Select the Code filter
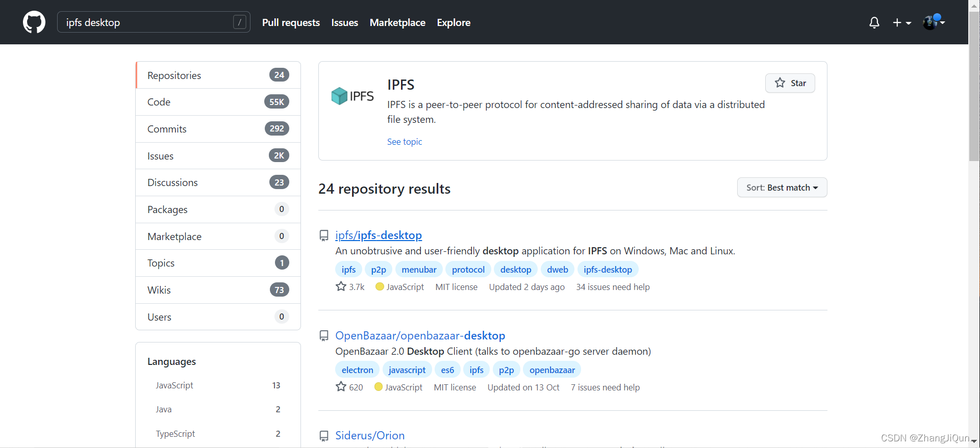980x448 pixels. [218, 102]
